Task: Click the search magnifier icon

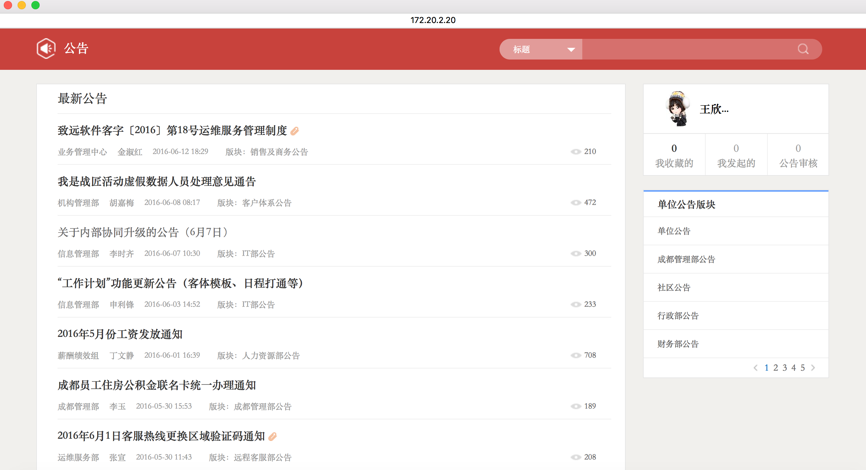Action: click(x=803, y=49)
